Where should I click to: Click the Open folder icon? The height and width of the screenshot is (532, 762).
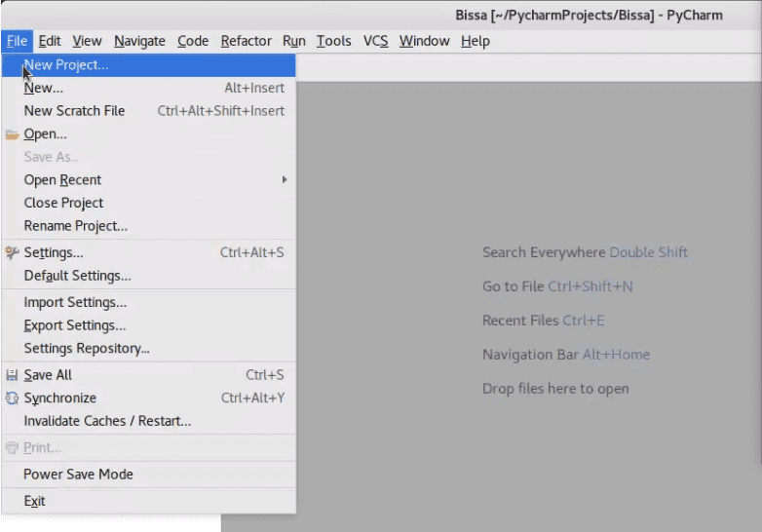(x=12, y=134)
